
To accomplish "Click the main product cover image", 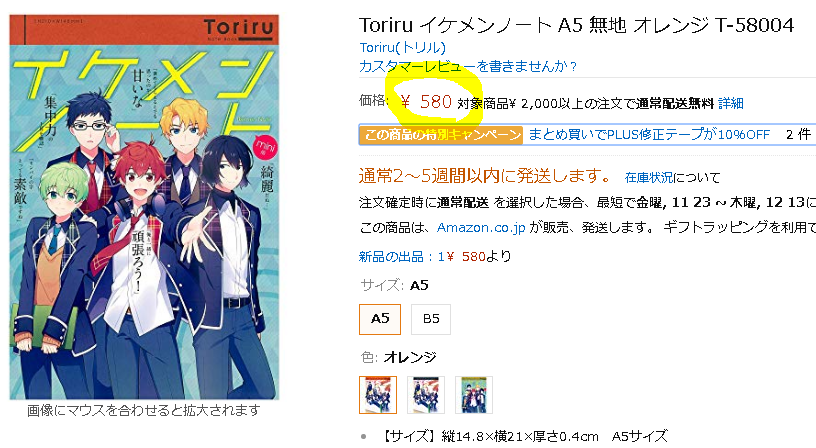I will point(144,207).
